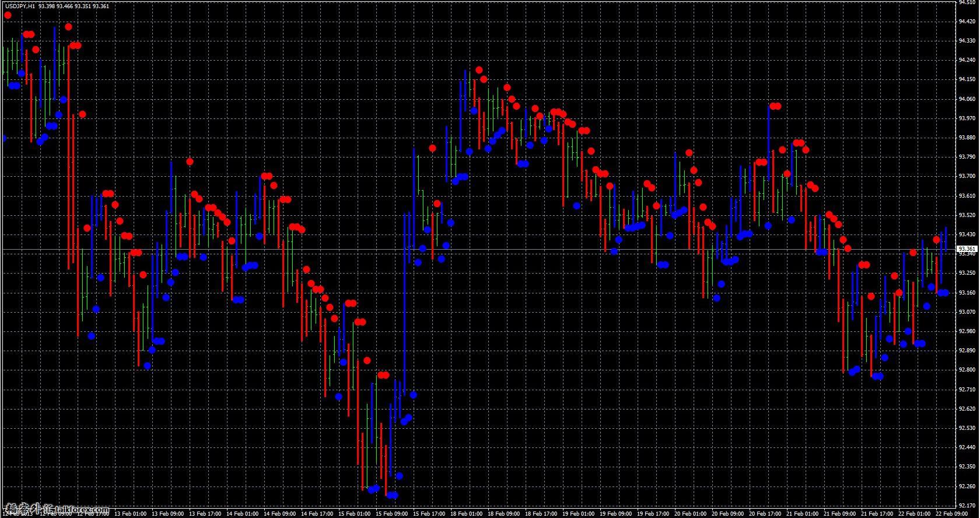
Task: Pick the 92.980 label on price scale
Action: point(967,331)
